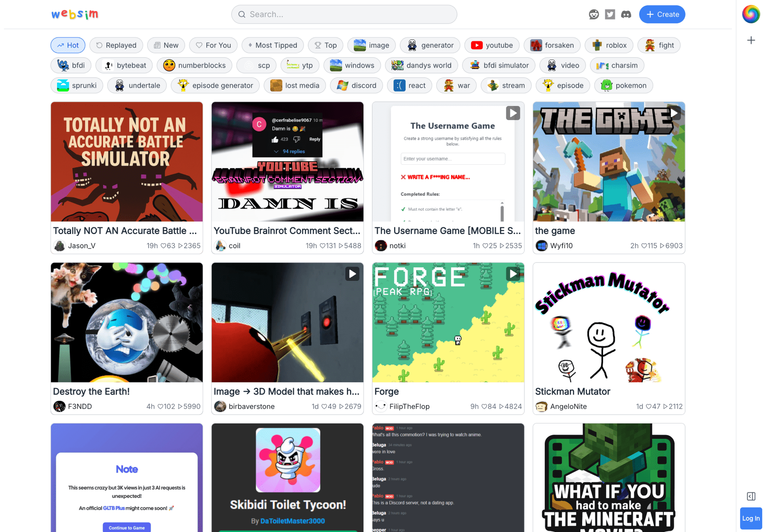The image size is (766, 532).
Task: Click Continue to Game button
Action: [x=127, y=527]
